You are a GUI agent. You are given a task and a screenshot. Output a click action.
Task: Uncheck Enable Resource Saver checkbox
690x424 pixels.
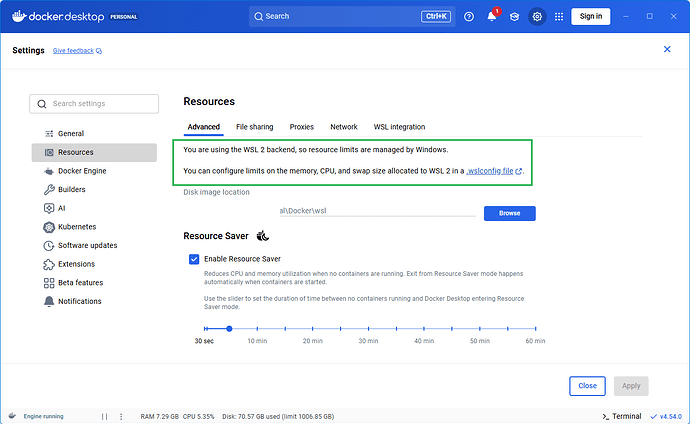pyautogui.click(x=194, y=259)
